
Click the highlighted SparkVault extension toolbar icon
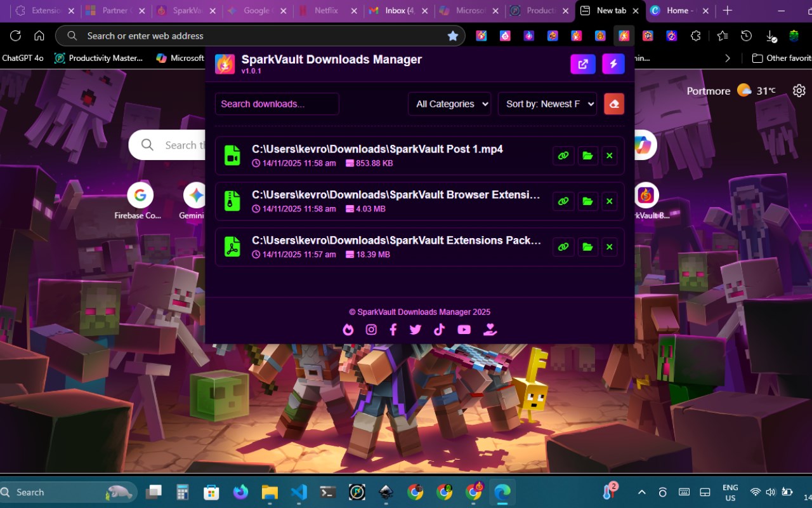point(624,36)
